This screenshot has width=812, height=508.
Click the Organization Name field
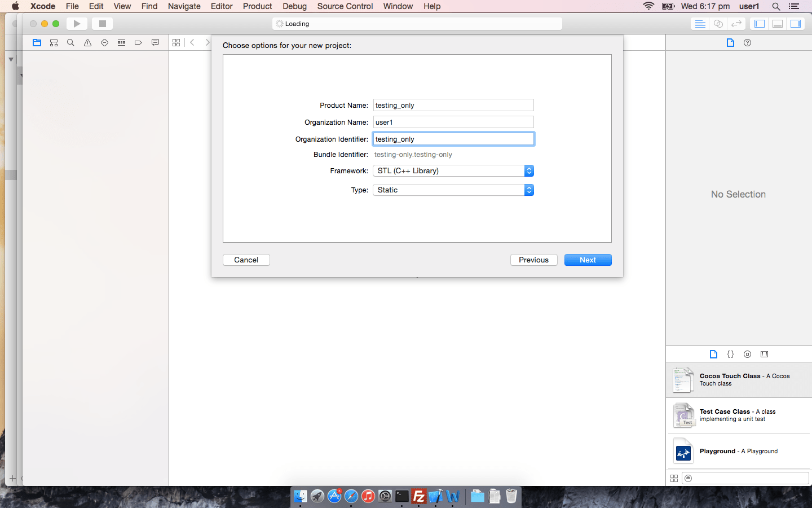[453, 122]
